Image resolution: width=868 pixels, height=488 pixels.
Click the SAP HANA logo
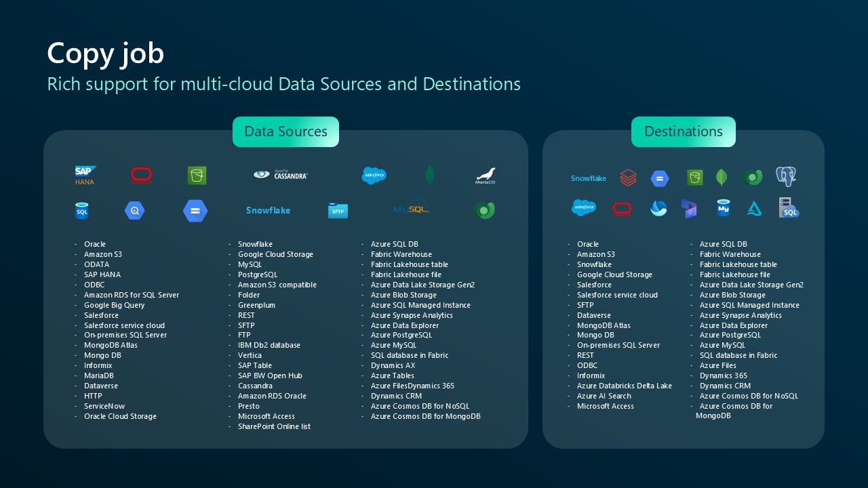[x=85, y=176]
